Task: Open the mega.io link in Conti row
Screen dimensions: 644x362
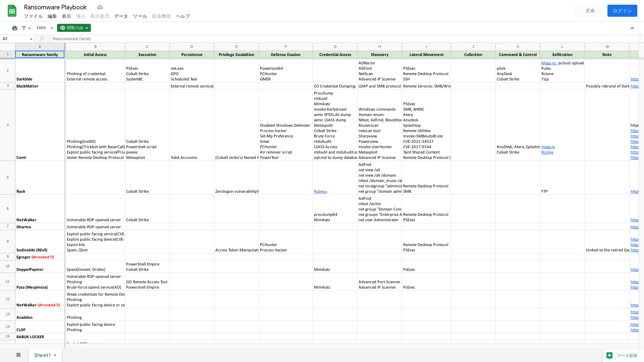Action: pyautogui.click(x=548, y=147)
